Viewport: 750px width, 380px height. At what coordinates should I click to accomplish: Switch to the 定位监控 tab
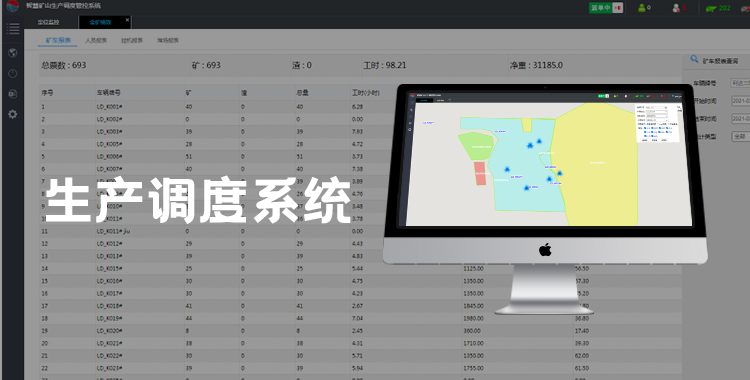tap(49, 22)
